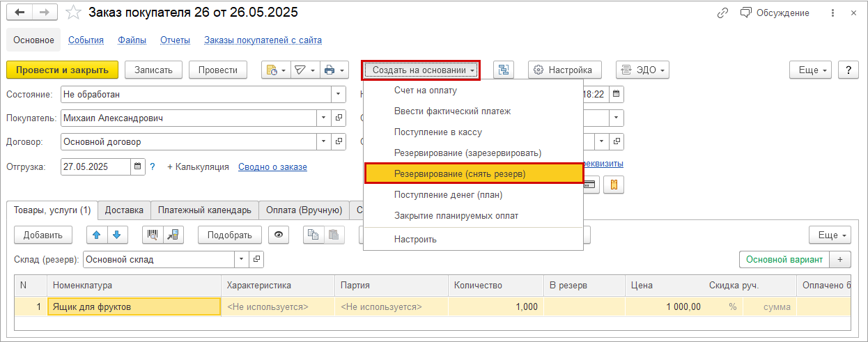Click the load from data terminal icon
Viewport: 868px width, 342px height.
point(173,235)
